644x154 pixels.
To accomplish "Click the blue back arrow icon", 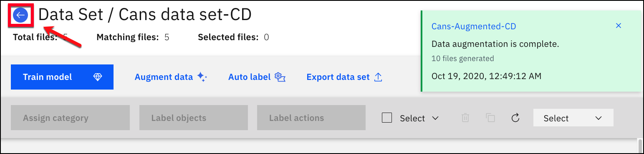I will tap(20, 16).
